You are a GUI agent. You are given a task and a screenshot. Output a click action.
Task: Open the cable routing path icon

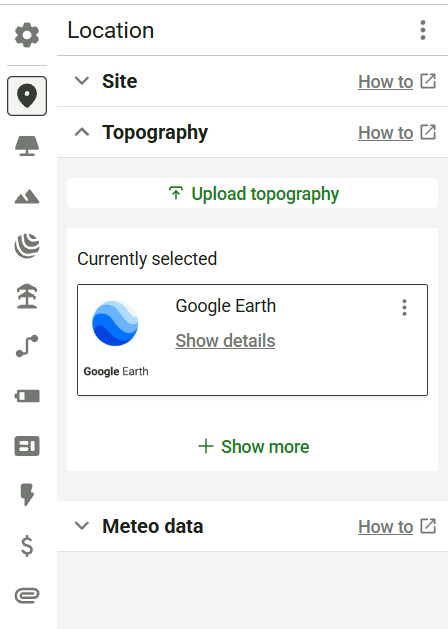point(27,346)
